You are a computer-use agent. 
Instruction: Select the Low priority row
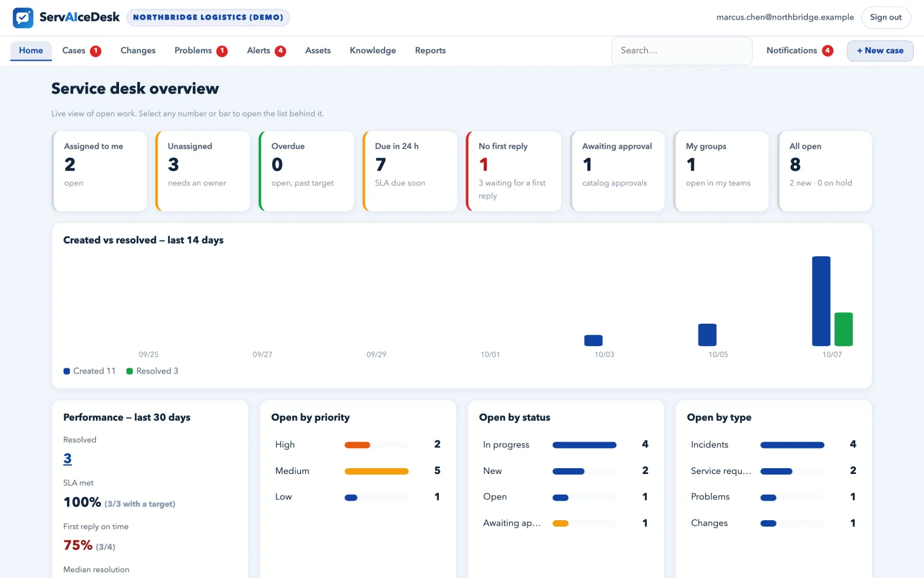(x=358, y=497)
